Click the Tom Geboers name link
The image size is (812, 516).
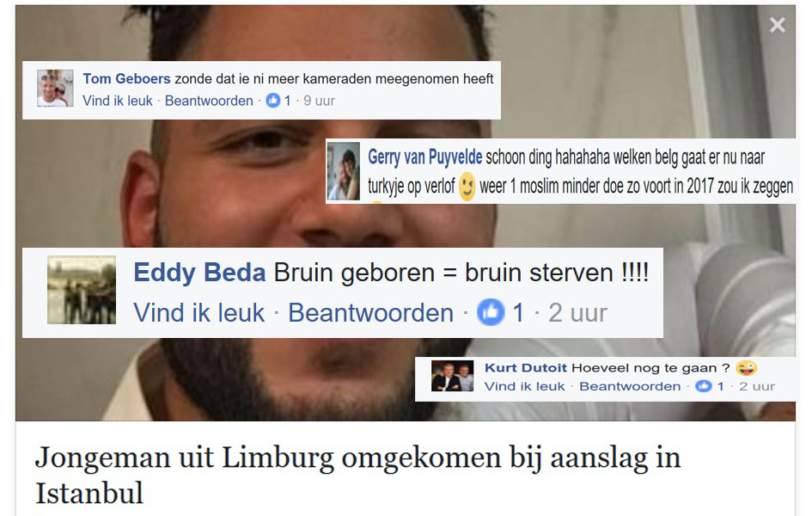pos(127,79)
